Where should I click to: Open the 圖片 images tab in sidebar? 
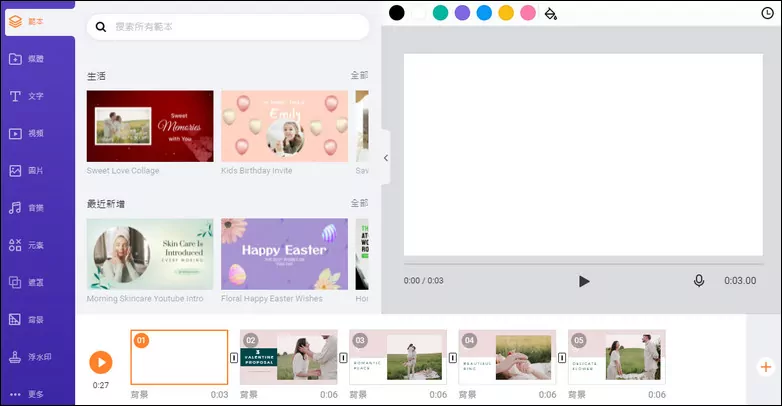(x=27, y=171)
